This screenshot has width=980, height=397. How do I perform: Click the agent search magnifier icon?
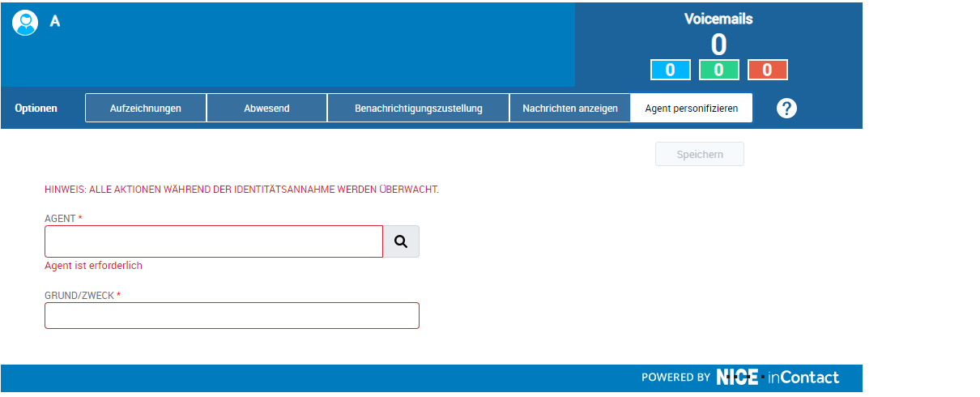click(401, 241)
